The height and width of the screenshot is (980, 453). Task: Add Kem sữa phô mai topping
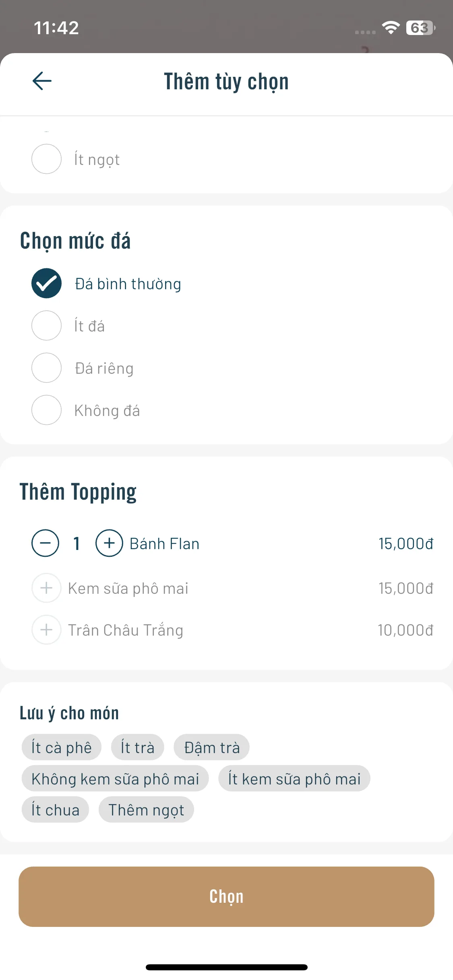pos(47,588)
